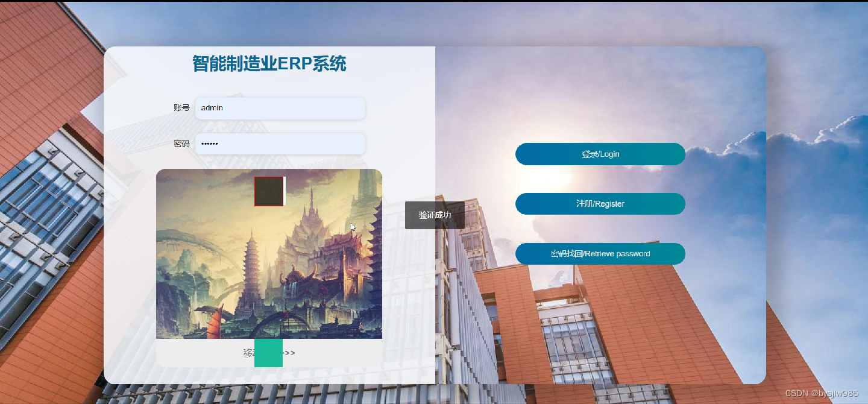Image resolution: width=868 pixels, height=404 pixels.
Task: Open the 注册/Register button
Action: (x=600, y=204)
